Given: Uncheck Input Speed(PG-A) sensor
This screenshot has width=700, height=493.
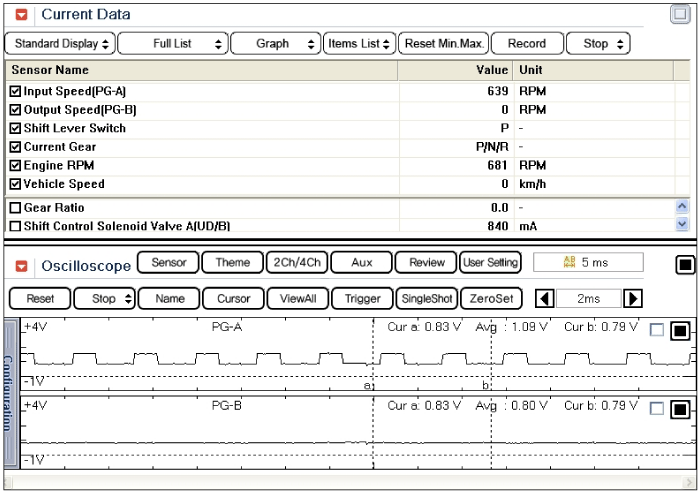Looking at the screenshot, I should coord(15,92).
